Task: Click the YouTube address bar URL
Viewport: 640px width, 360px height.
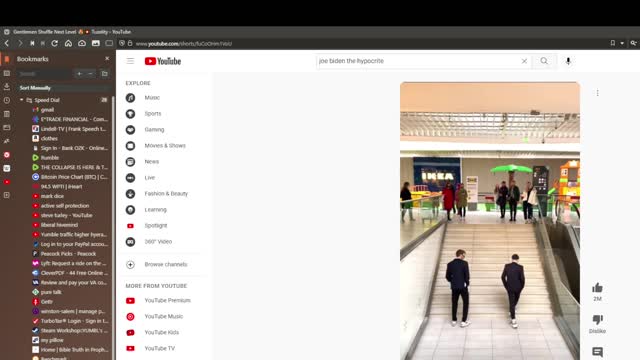Action: coord(184,44)
